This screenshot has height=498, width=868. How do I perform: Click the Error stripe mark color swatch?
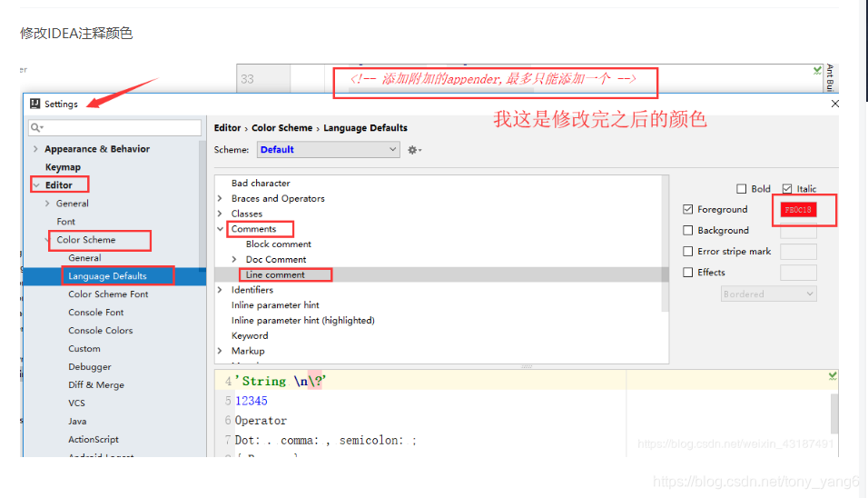[x=798, y=252]
